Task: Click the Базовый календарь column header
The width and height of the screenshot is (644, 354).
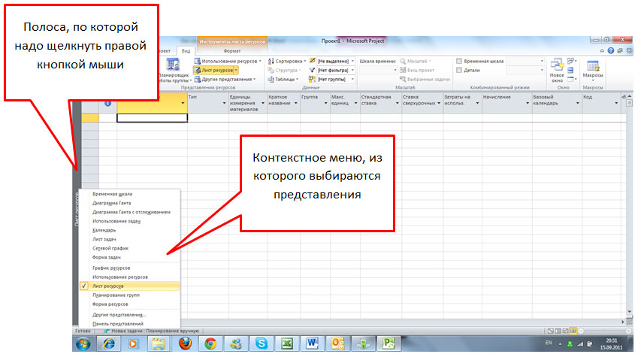Action: pyautogui.click(x=557, y=103)
